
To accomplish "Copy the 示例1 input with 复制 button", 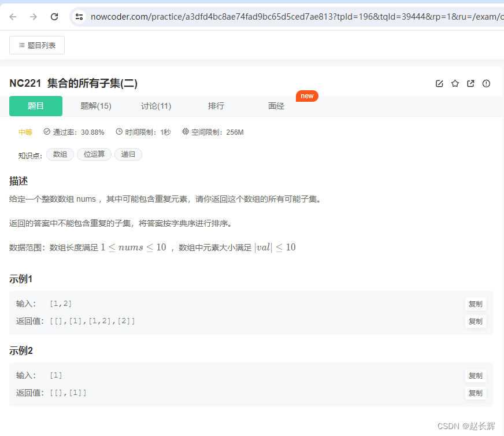I will [475, 304].
